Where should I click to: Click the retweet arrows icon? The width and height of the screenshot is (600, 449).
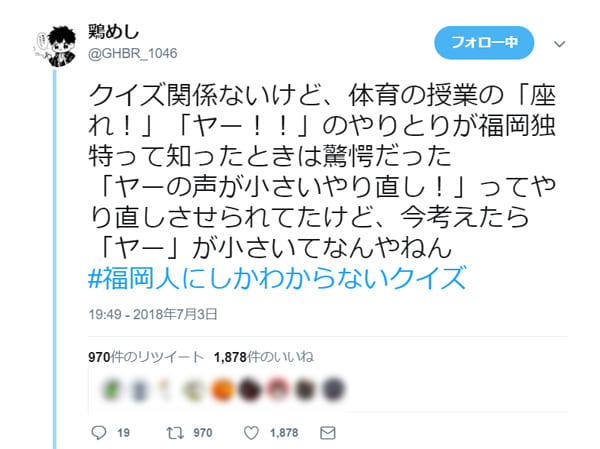click(175, 433)
